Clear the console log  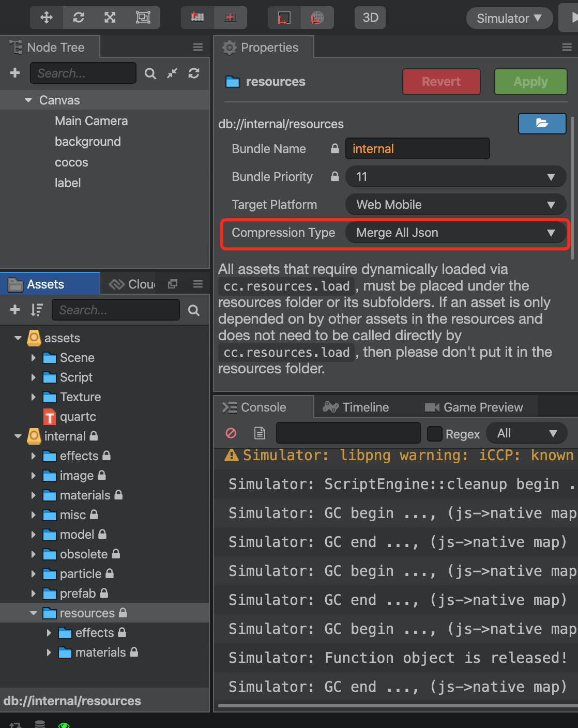(x=231, y=433)
